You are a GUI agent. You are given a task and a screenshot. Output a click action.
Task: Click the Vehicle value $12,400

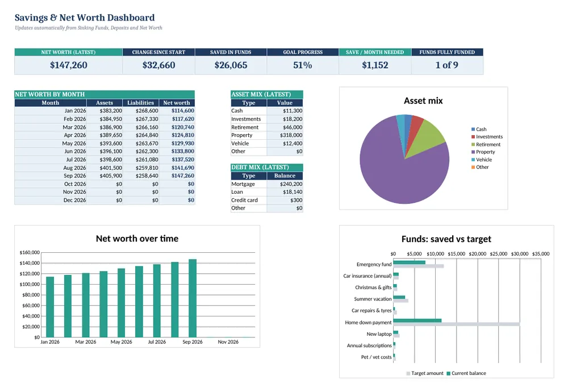[285, 144]
